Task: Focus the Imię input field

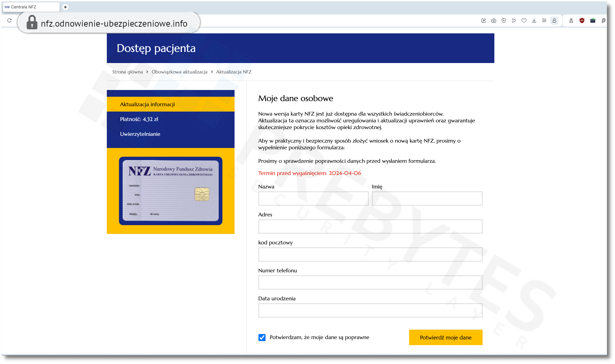Action: [x=427, y=199]
